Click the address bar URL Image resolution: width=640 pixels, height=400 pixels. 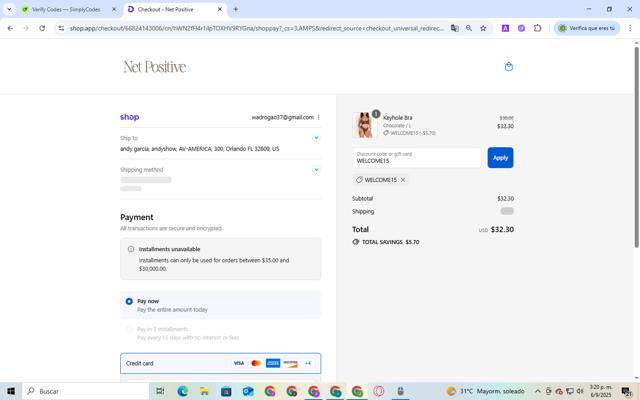(x=256, y=28)
